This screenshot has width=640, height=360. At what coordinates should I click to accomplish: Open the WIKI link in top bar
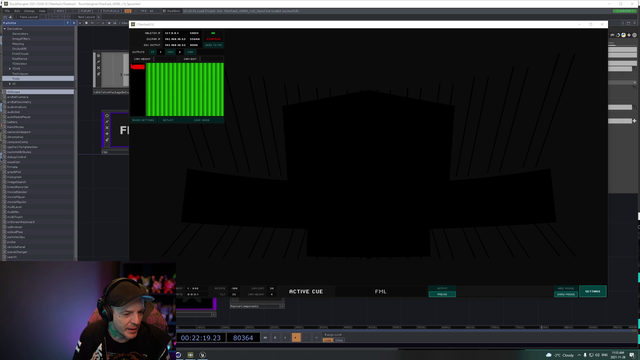[60, 11]
